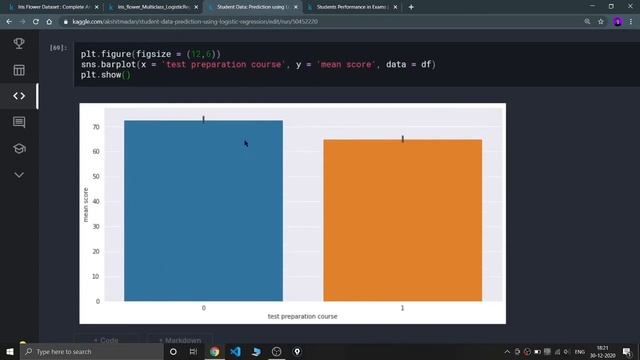
Task: Click the plt.figure line in code cell
Action: click(151, 54)
